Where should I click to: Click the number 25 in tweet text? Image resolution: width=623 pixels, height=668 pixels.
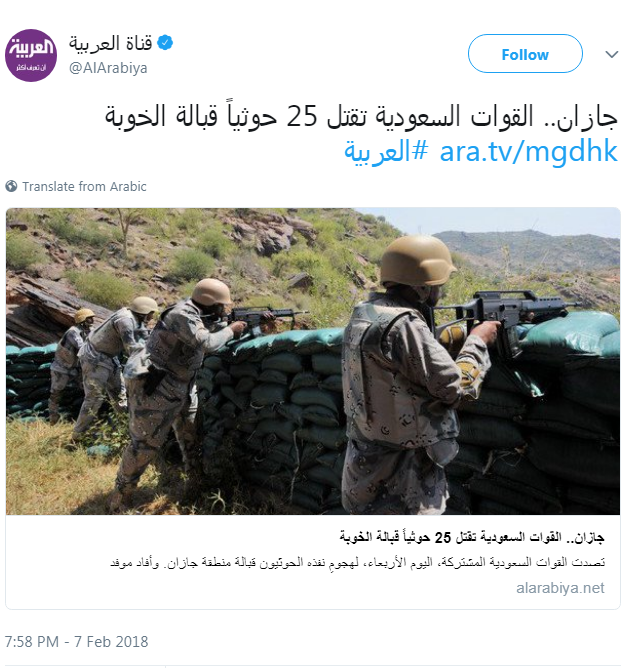(302, 116)
